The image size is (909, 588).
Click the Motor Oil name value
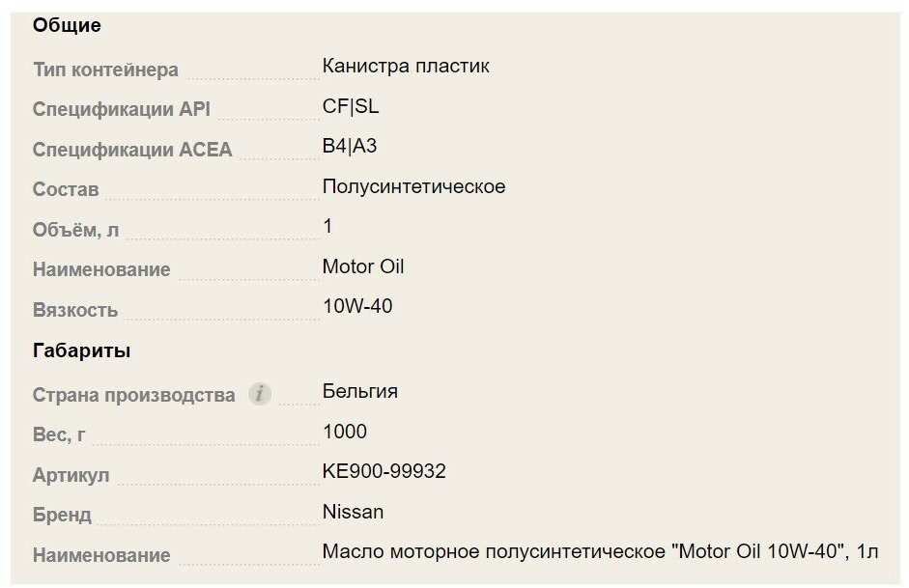tap(363, 266)
